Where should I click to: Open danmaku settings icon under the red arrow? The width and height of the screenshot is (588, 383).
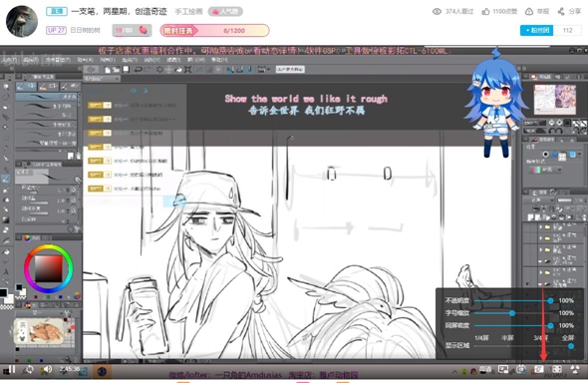click(x=539, y=369)
